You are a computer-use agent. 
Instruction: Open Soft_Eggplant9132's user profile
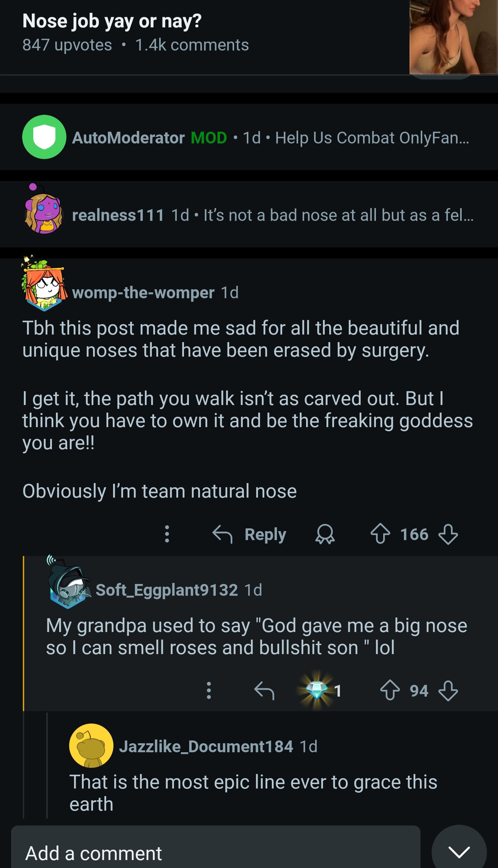[167, 590]
